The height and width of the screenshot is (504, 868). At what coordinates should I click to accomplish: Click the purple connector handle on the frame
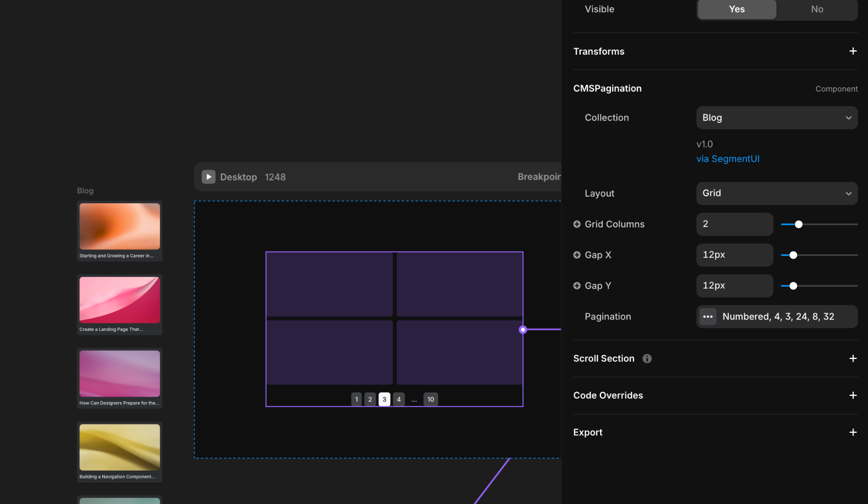[523, 329]
